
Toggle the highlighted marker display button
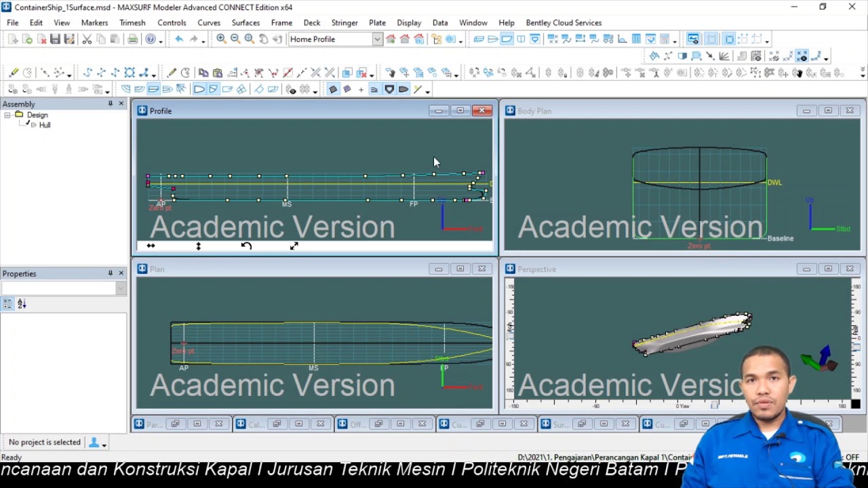click(x=802, y=56)
